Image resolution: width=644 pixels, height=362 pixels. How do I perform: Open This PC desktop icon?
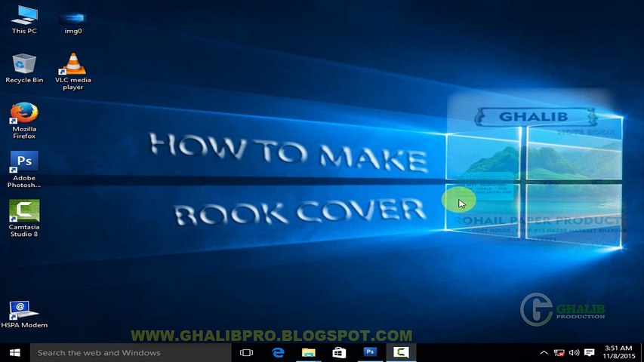coord(24,20)
